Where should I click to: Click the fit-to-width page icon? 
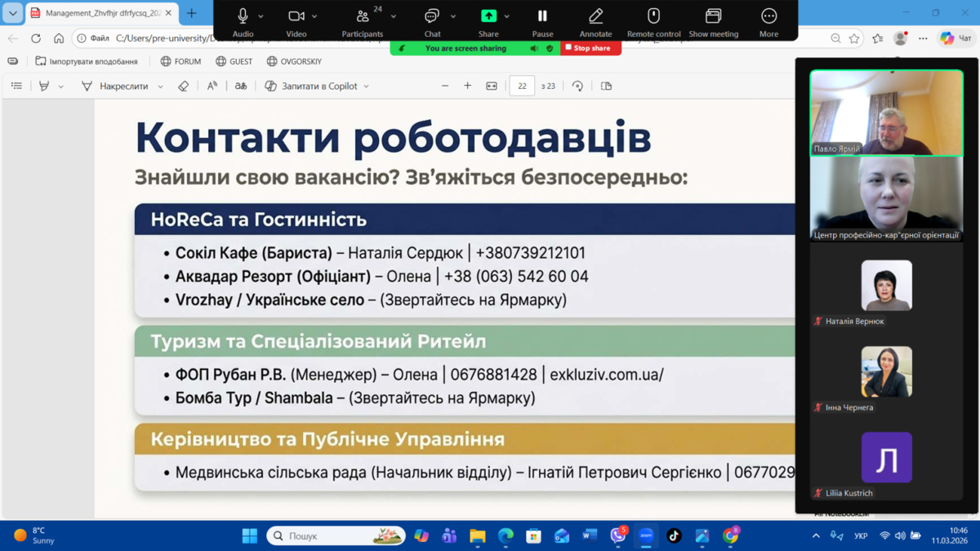[492, 86]
